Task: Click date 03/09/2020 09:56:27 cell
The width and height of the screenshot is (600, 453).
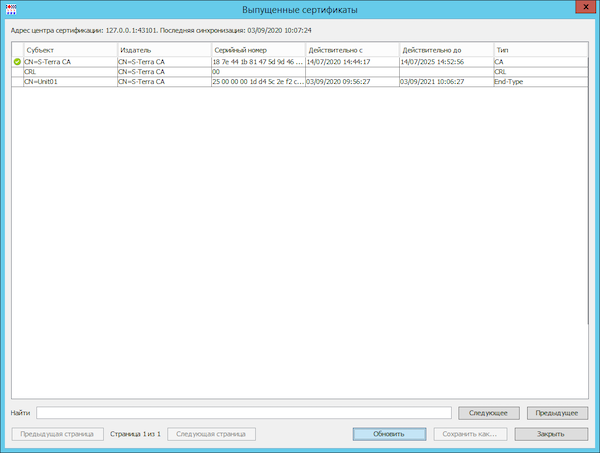Action: (x=352, y=81)
